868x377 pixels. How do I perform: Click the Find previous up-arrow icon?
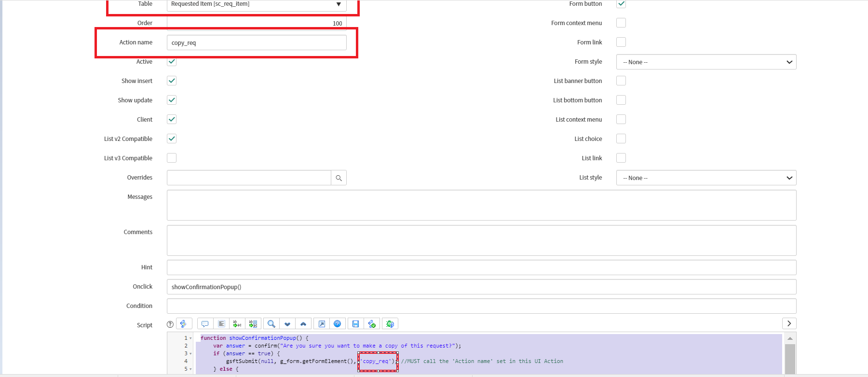[x=303, y=324]
